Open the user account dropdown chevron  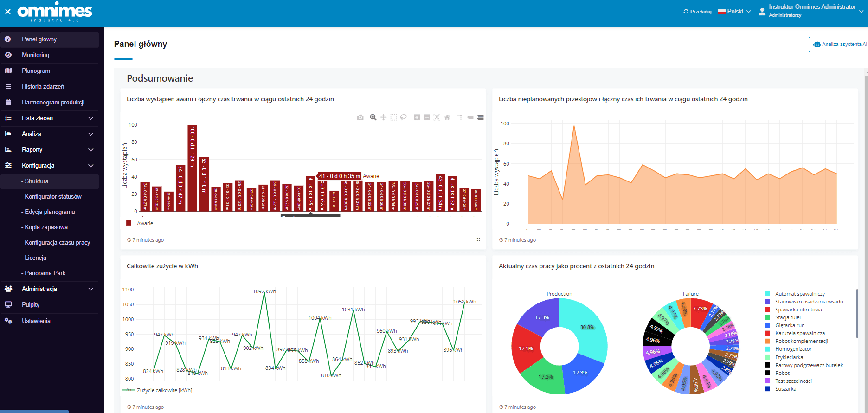[x=861, y=12]
